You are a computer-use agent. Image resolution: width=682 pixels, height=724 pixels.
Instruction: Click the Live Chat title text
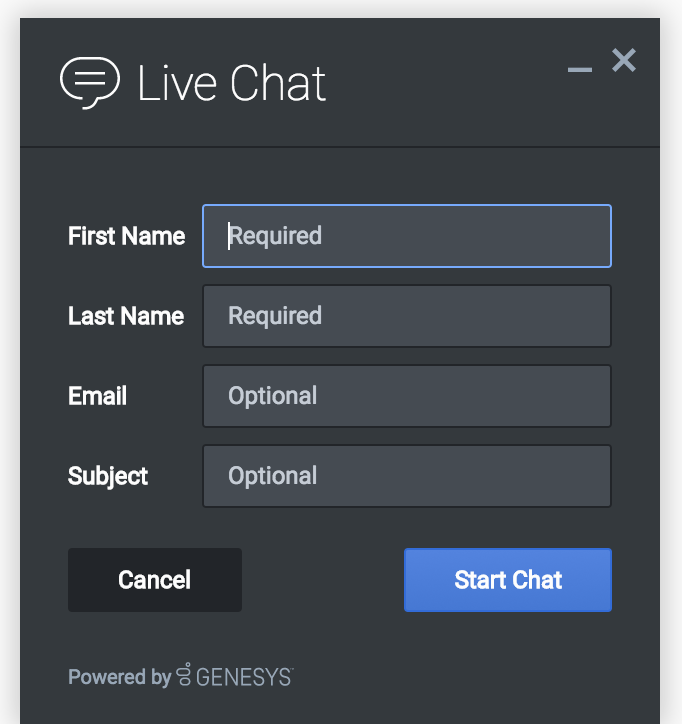coord(231,83)
